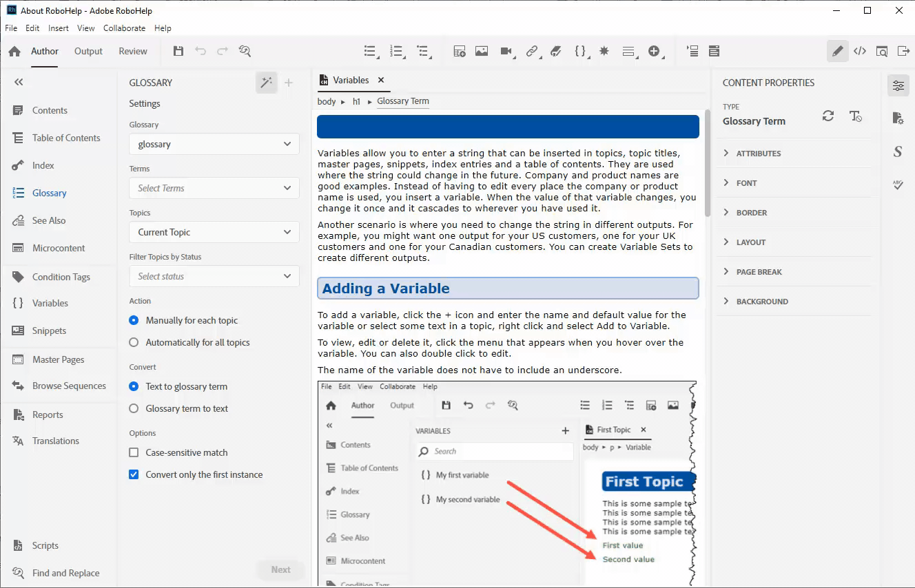Insert a video using the camera icon
915x588 pixels.
coord(507,51)
